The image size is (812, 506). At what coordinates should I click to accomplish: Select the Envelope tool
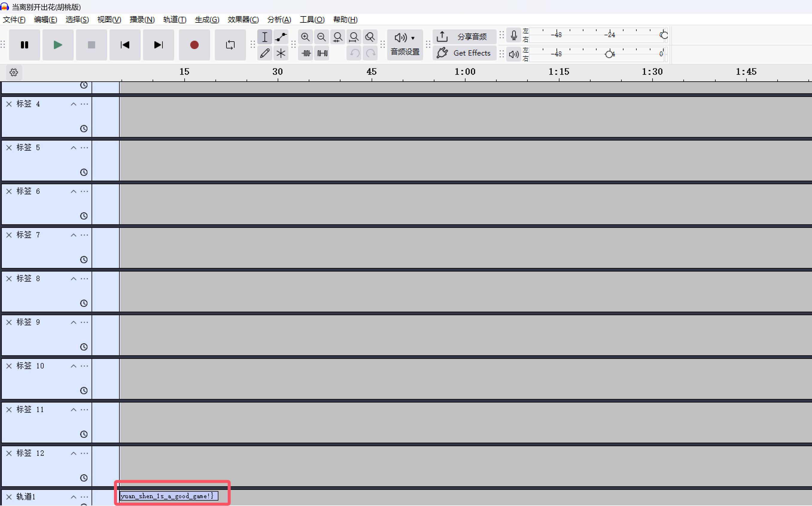[x=280, y=37]
